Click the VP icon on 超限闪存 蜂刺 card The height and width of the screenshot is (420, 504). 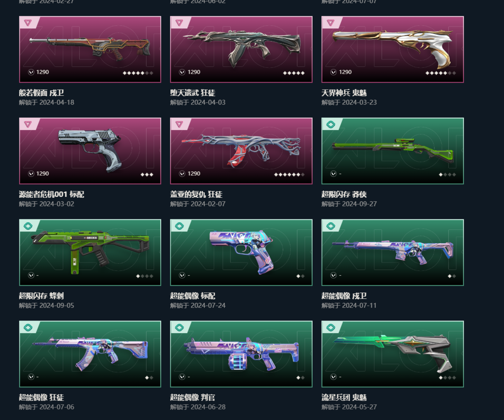(x=31, y=275)
